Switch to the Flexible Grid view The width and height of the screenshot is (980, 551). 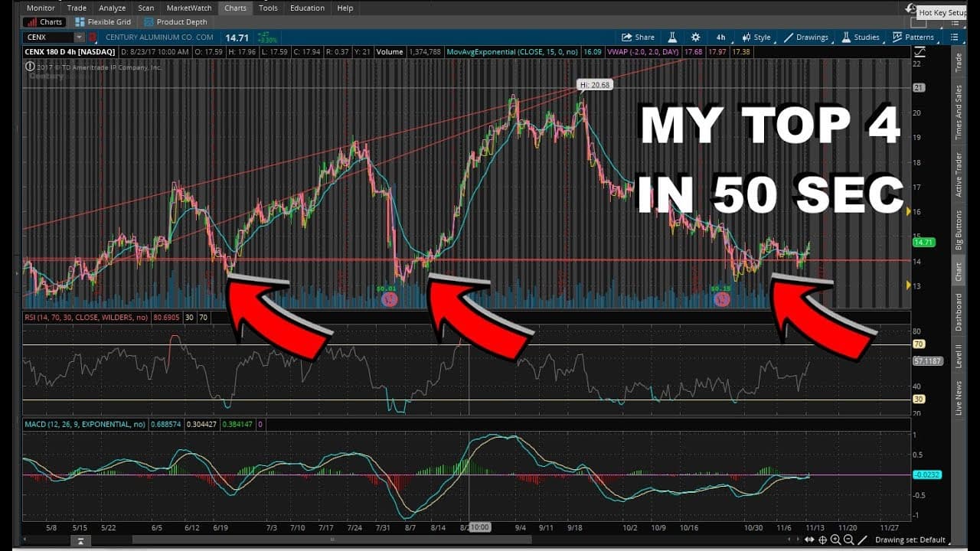click(102, 22)
